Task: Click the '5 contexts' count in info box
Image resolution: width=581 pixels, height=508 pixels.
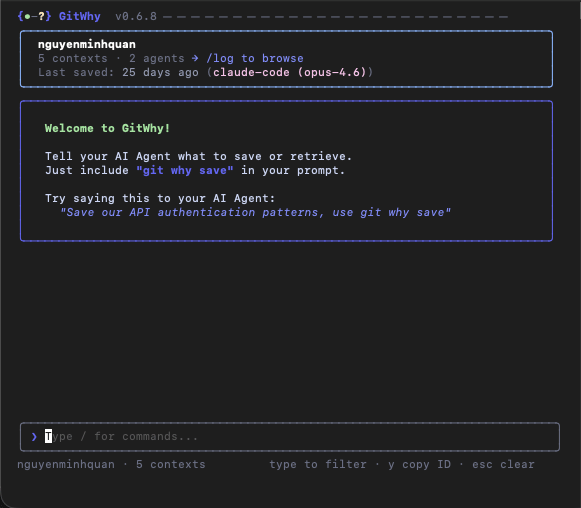Action: (73, 58)
